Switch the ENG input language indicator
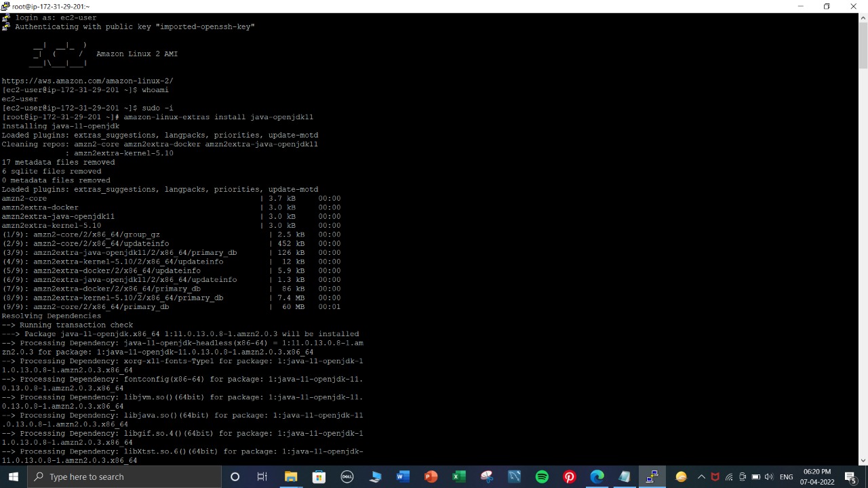 (x=787, y=476)
